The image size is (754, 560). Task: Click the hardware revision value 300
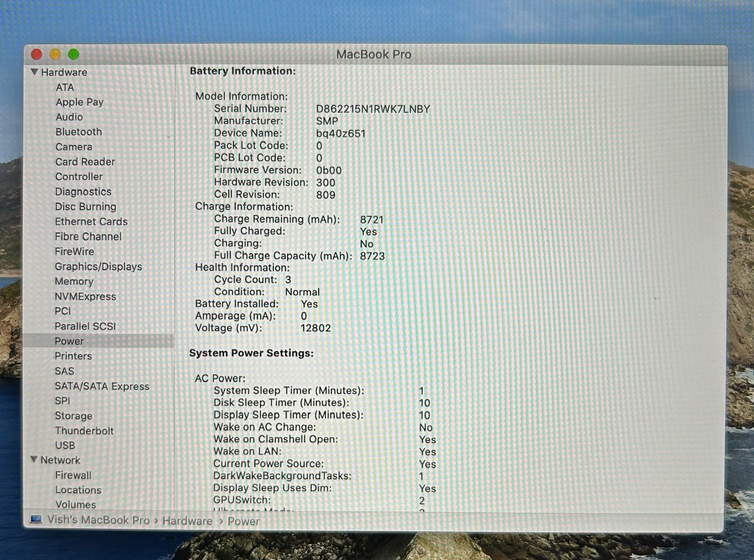pyautogui.click(x=326, y=183)
